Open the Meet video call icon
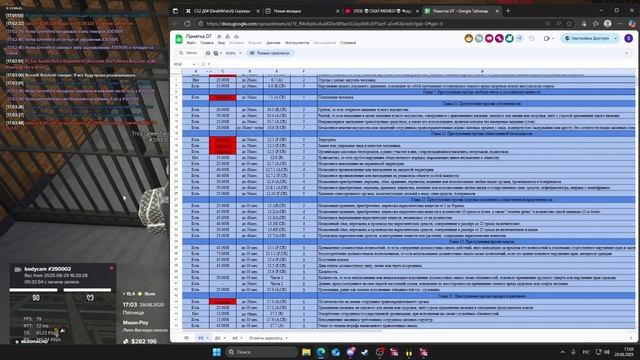This screenshot has width=640, height=360. [547, 38]
